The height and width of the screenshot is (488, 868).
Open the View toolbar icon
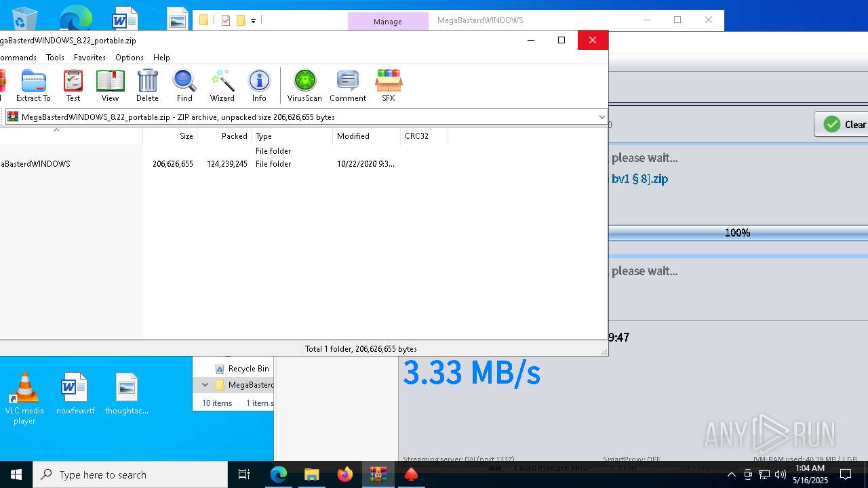(x=110, y=85)
